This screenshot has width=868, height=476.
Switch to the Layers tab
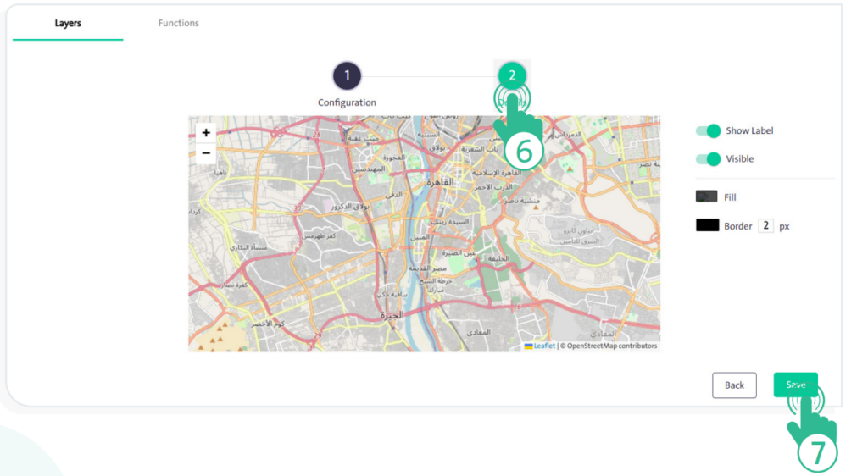[68, 24]
